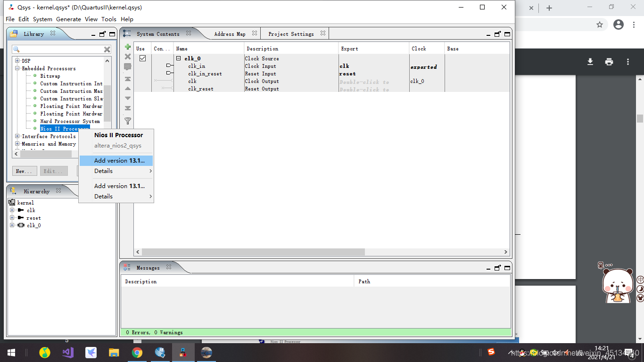This screenshot has width=644, height=362.
Task: Select the kernel root in Hierarchy
Action: (x=25, y=203)
